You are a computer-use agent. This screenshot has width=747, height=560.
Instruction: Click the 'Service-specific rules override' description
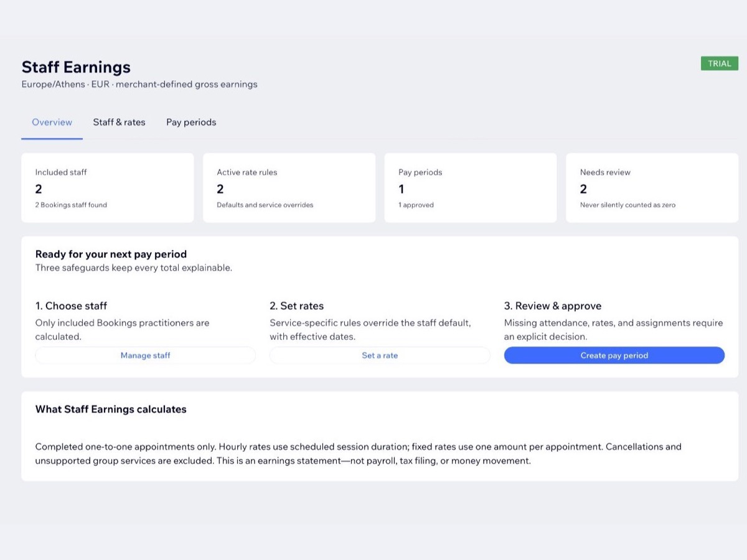click(370, 330)
